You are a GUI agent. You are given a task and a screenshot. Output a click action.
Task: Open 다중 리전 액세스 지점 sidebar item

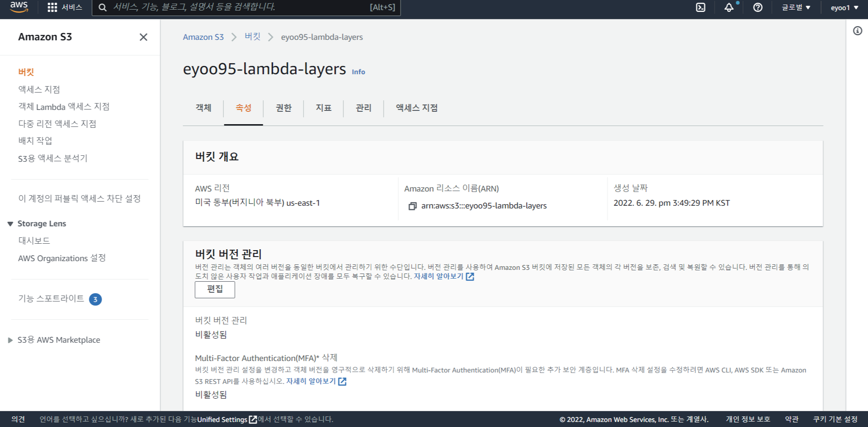(x=57, y=124)
